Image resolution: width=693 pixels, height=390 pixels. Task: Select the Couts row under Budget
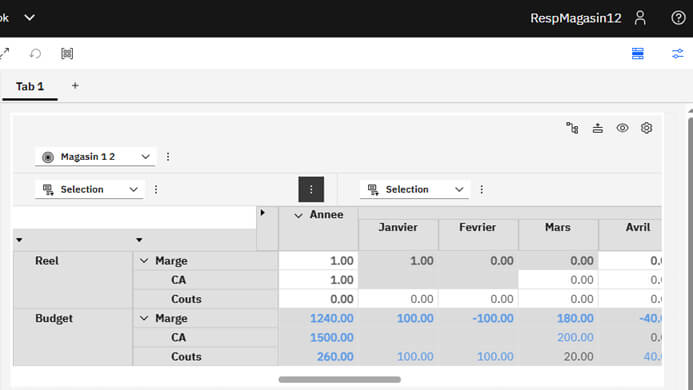click(x=206, y=357)
